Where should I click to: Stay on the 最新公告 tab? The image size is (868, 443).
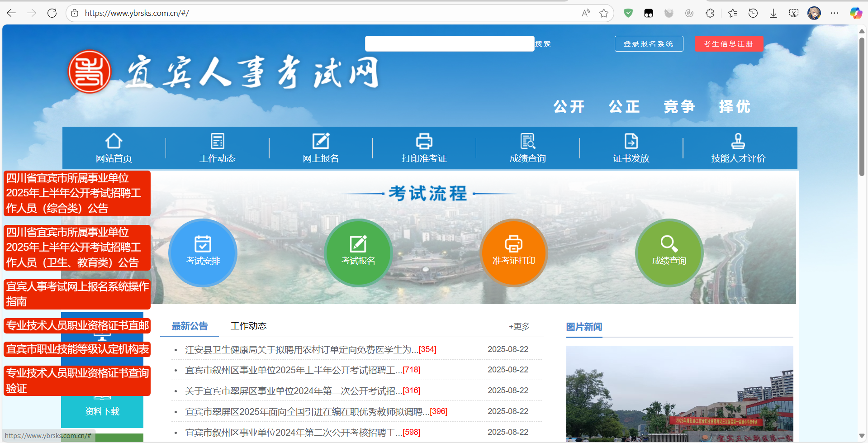(x=189, y=325)
